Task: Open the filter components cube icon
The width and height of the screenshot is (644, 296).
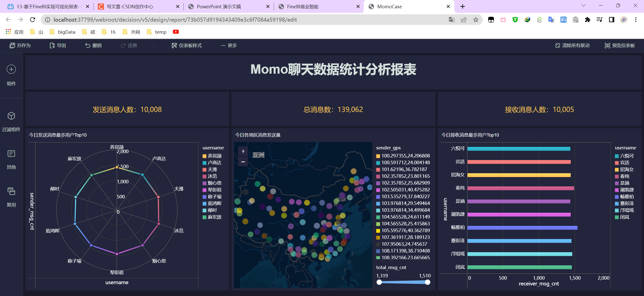Action: pyautogui.click(x=11, y=116)
